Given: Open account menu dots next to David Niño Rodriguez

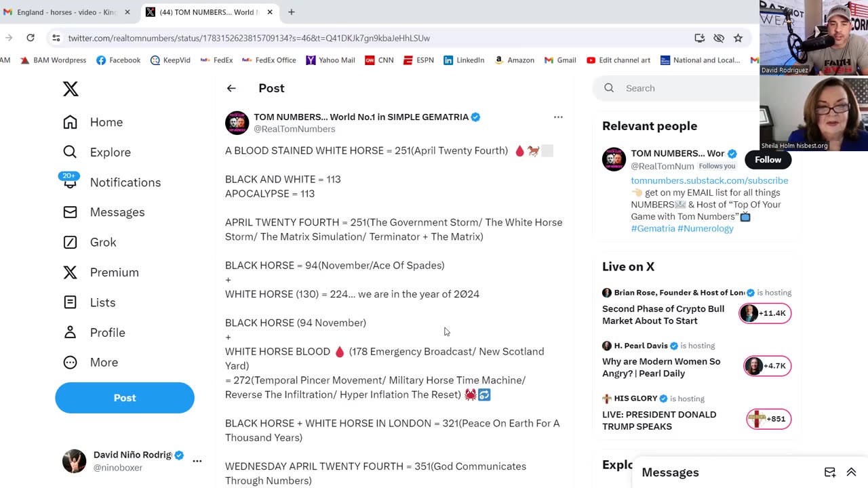Looking at the screenshot, I should pos(197,461).
